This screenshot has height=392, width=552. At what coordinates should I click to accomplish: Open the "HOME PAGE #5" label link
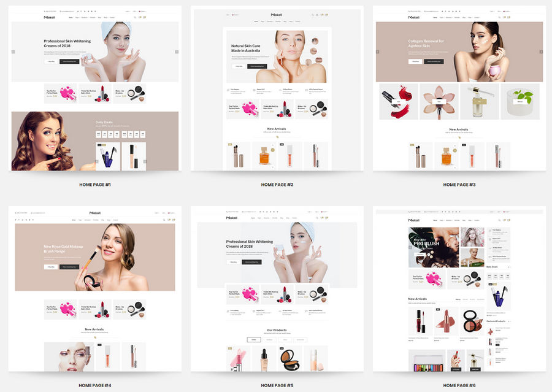pyautogui.click(x=277, y=385)
